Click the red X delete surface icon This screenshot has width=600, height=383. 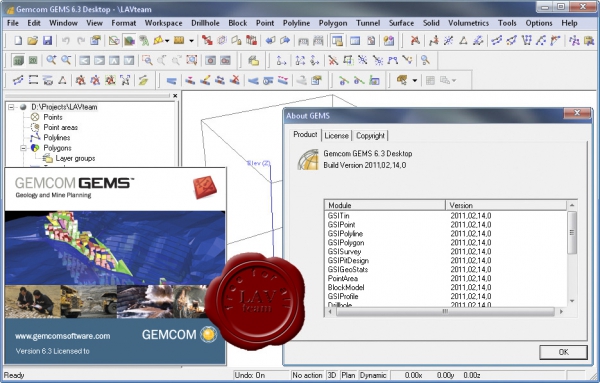pos(235,80)
